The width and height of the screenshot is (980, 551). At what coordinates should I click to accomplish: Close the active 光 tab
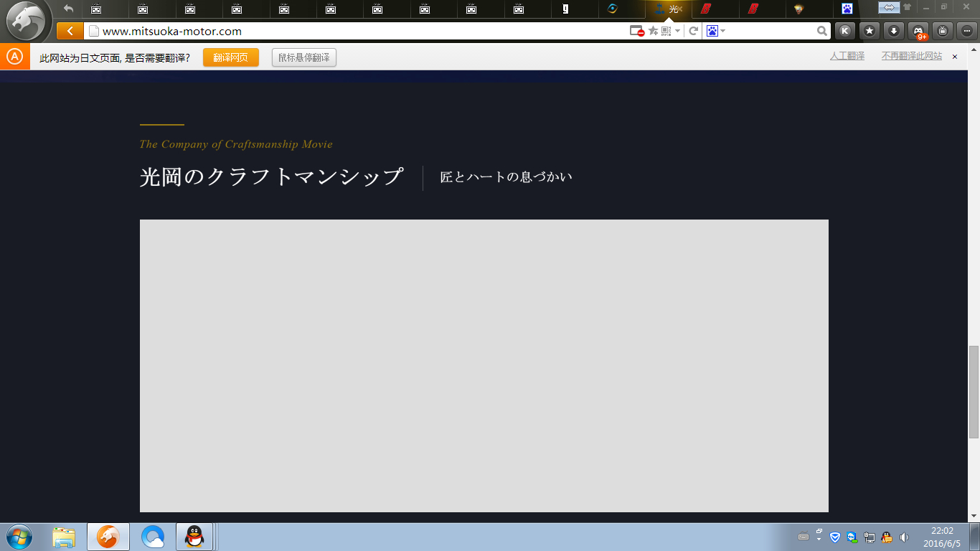click(679, 9)
